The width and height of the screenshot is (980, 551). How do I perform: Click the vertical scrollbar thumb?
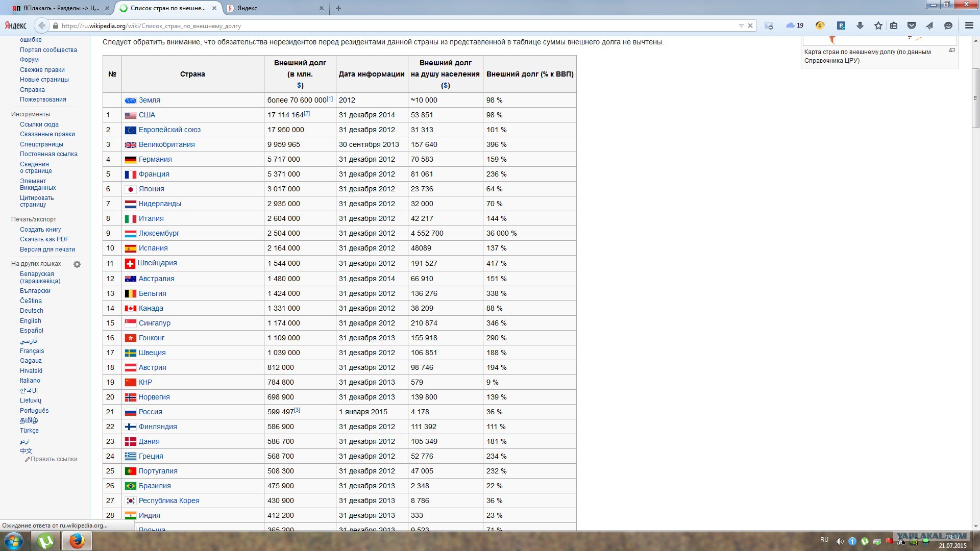(x=975, y=98)
